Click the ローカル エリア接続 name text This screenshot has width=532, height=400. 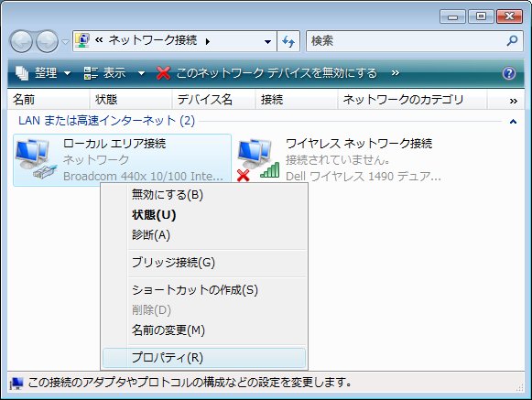(114, 143)
